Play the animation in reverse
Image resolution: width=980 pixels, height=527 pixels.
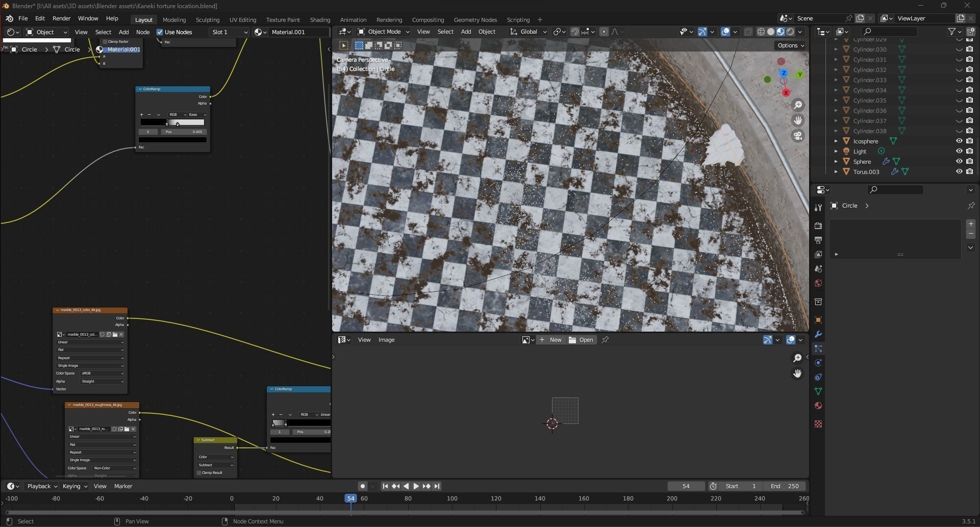406,486
